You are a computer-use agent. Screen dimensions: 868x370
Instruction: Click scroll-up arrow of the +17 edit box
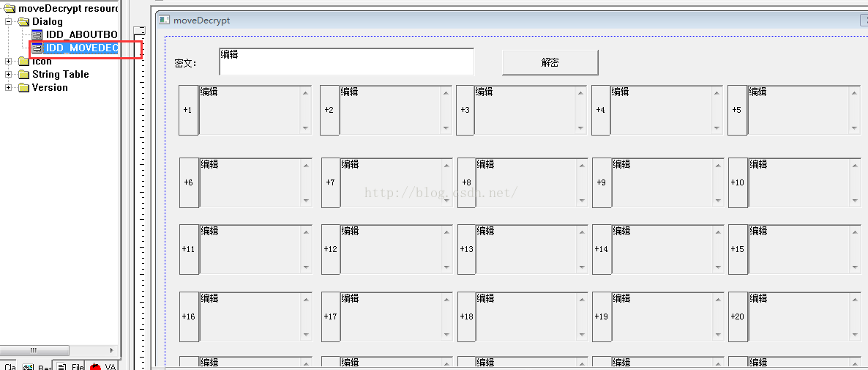point(446,299)
